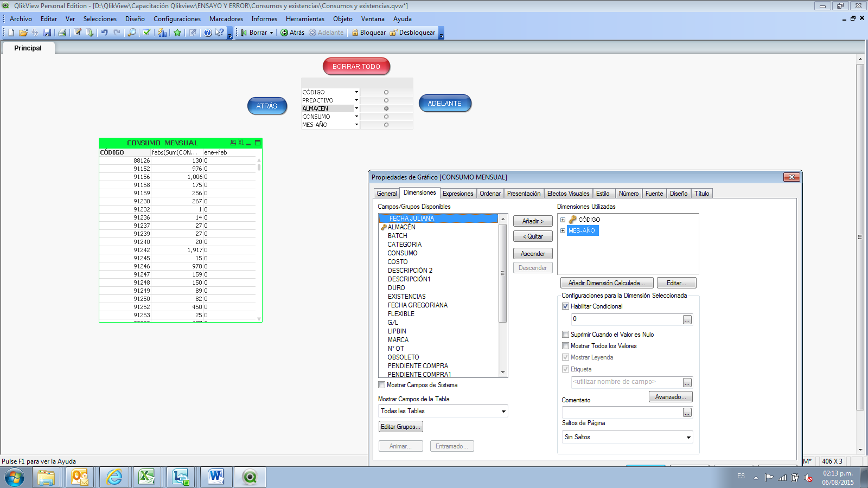Click the Añadir > button
The height and width of the screenshot is (488, 868).
(x=533, y=221)
